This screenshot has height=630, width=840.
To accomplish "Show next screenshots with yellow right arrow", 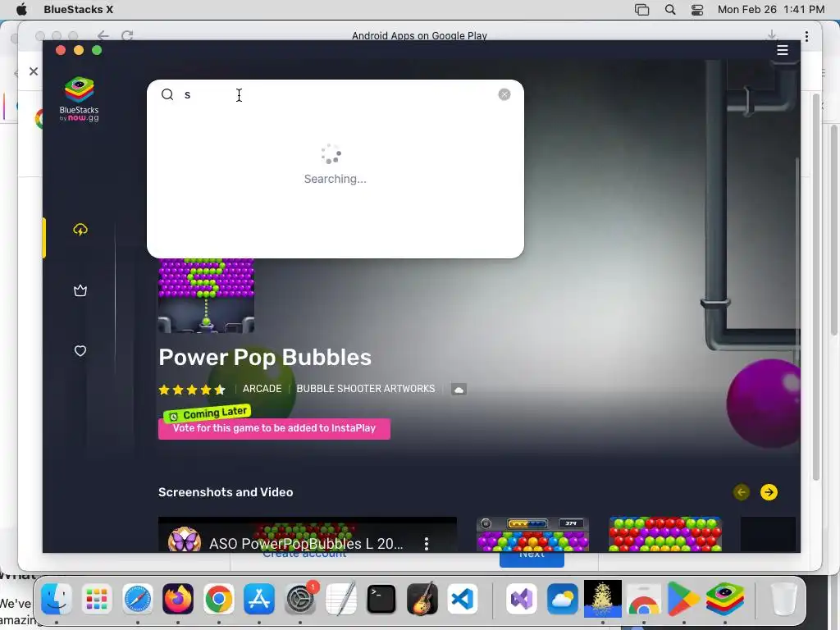I will point(769,492).
